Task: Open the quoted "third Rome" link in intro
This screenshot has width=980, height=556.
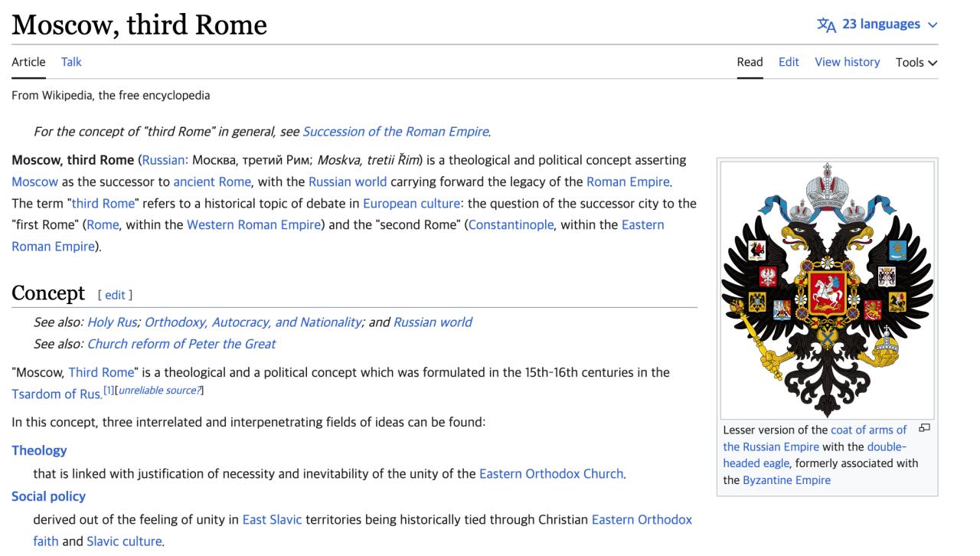Action: click(x=103, y=204)
